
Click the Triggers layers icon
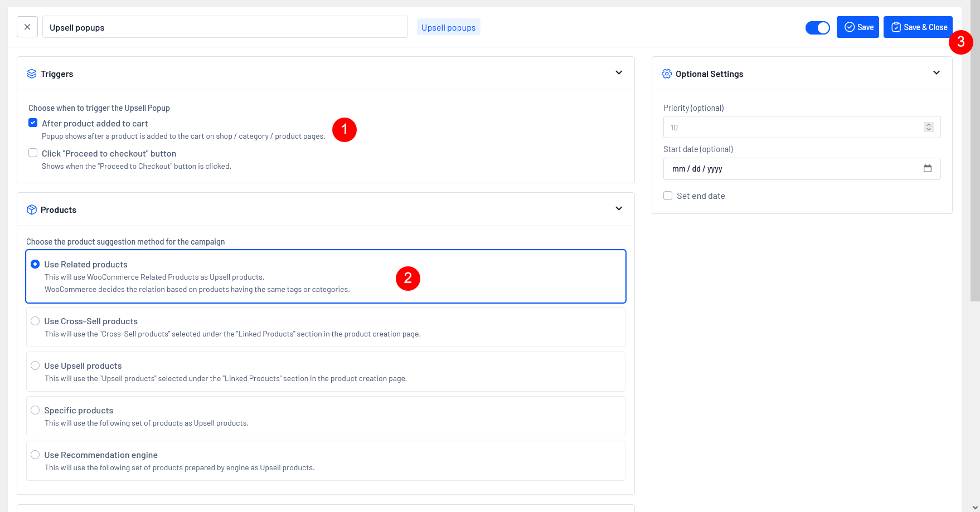(x=32, y=74)
